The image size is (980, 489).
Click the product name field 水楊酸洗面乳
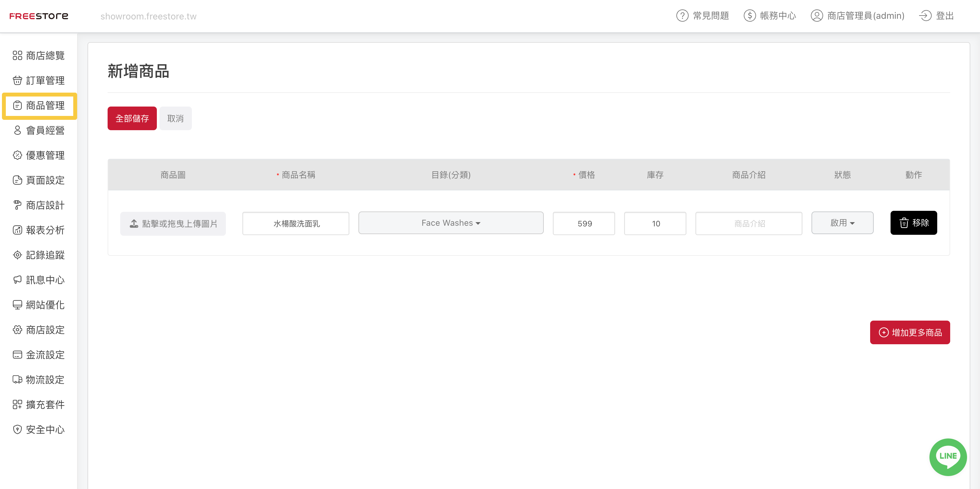(x=296, y=223)
